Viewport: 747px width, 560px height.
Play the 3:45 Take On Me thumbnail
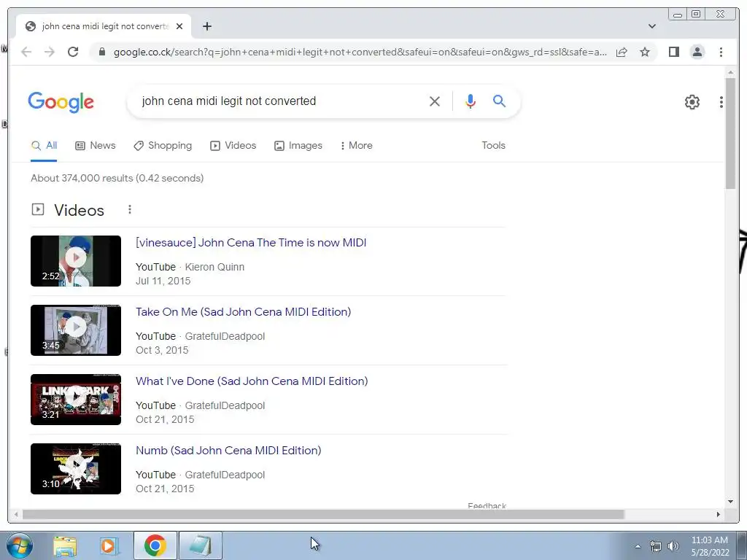pos(76,330)
